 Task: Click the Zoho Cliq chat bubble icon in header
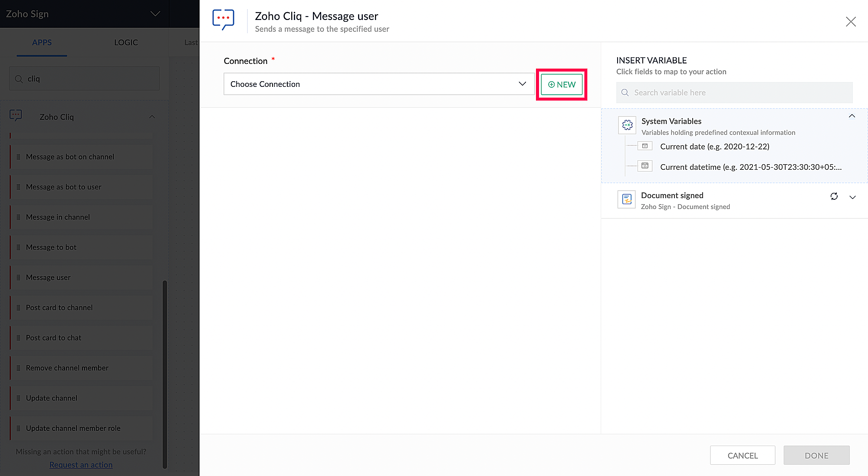tap(223, 20)
